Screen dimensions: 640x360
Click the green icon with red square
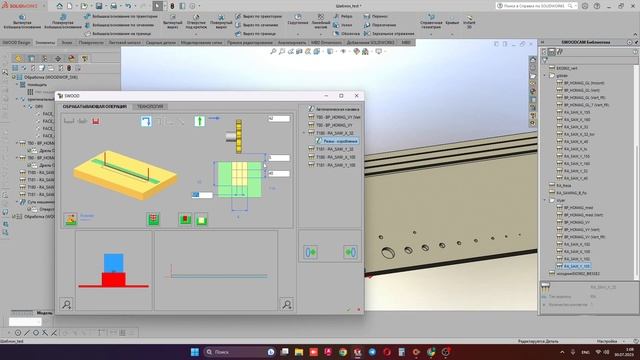pos(185,219)
